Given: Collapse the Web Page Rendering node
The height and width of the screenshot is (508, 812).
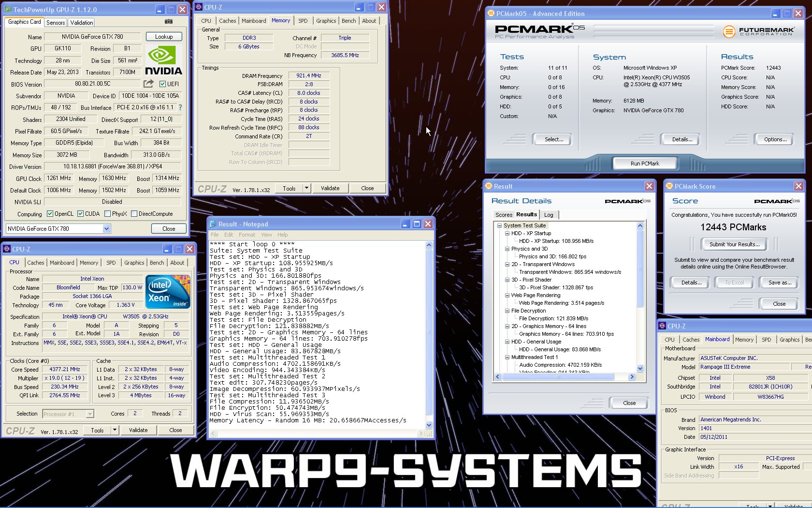Looking at the screenshot, I should tap(507, 295).
